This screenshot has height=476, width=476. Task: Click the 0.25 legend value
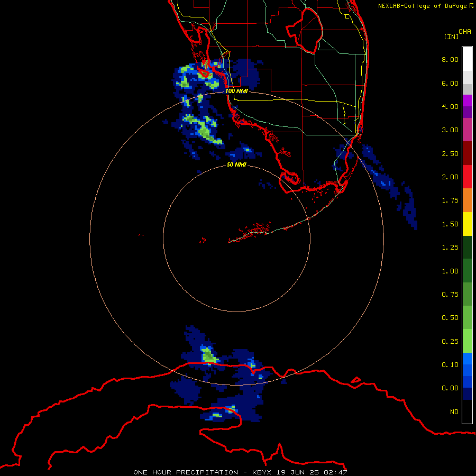click(450, 342)
